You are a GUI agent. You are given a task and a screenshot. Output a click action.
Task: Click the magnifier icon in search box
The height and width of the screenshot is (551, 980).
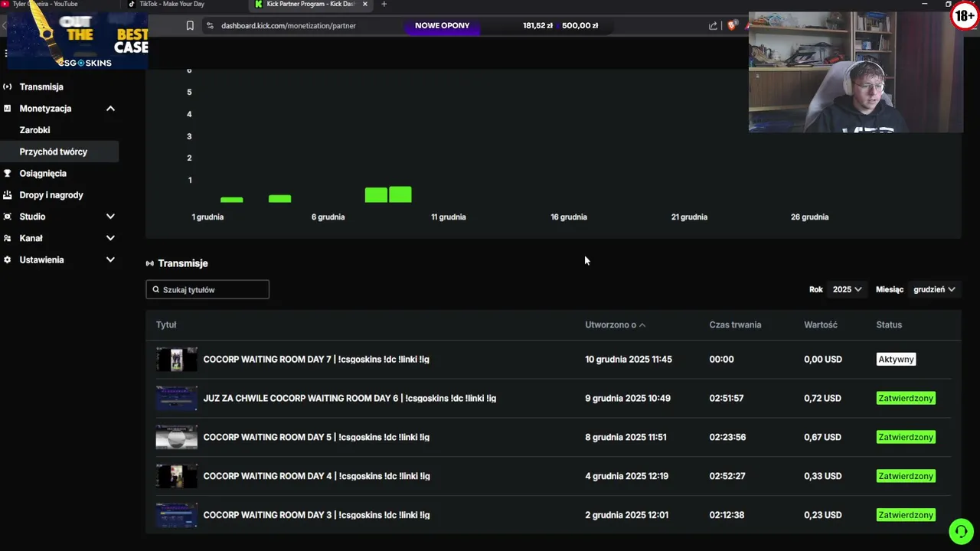coord(156,289)
